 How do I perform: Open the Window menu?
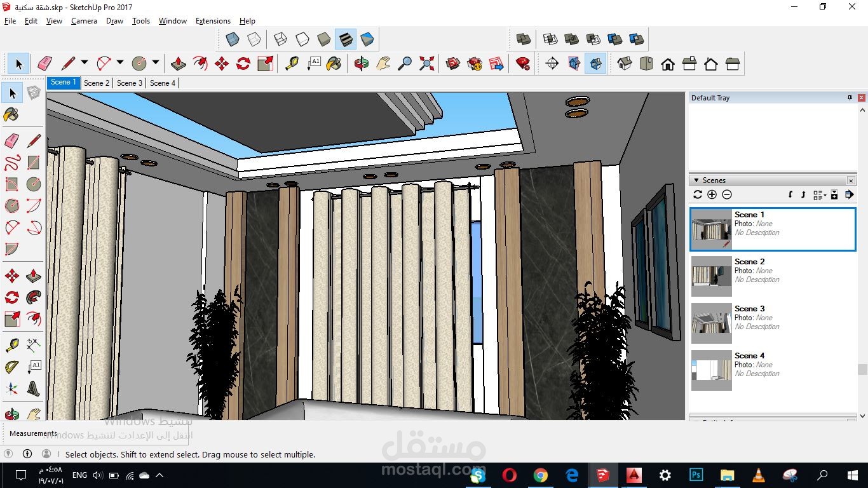pos(172,21)
